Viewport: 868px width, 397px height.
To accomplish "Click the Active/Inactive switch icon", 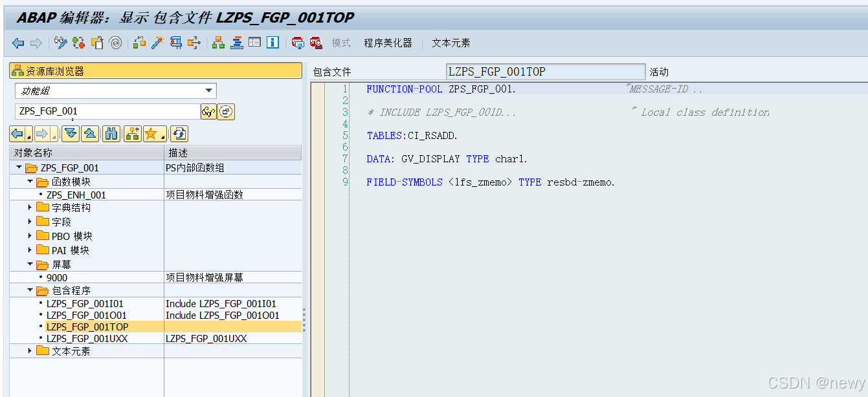I will [x=79, y=43].
